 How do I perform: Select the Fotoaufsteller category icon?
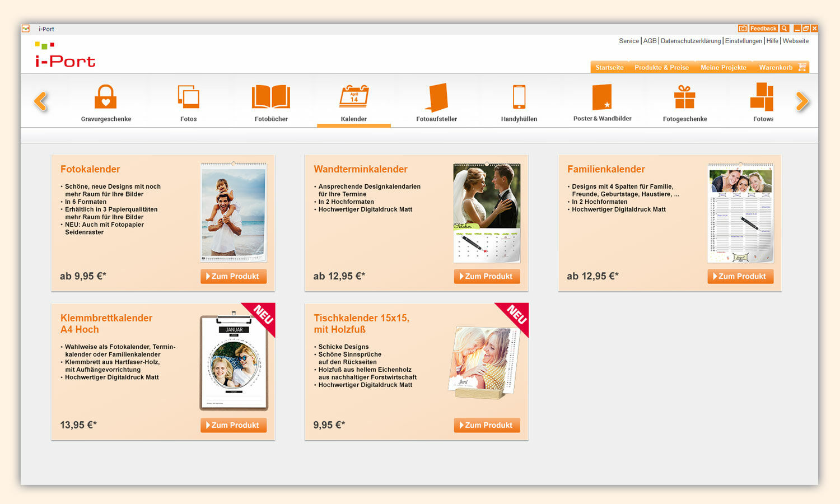pyautogui.click(x=437, y=97)
